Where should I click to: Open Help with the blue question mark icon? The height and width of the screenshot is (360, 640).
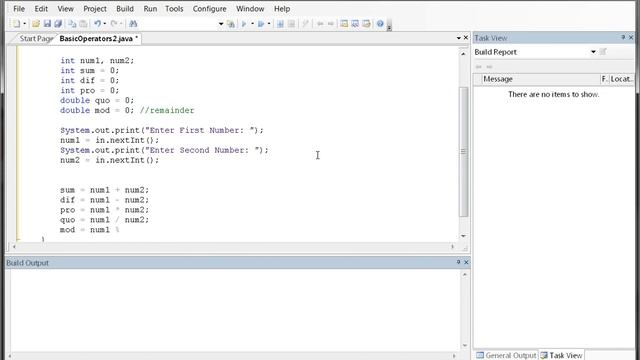380,24
